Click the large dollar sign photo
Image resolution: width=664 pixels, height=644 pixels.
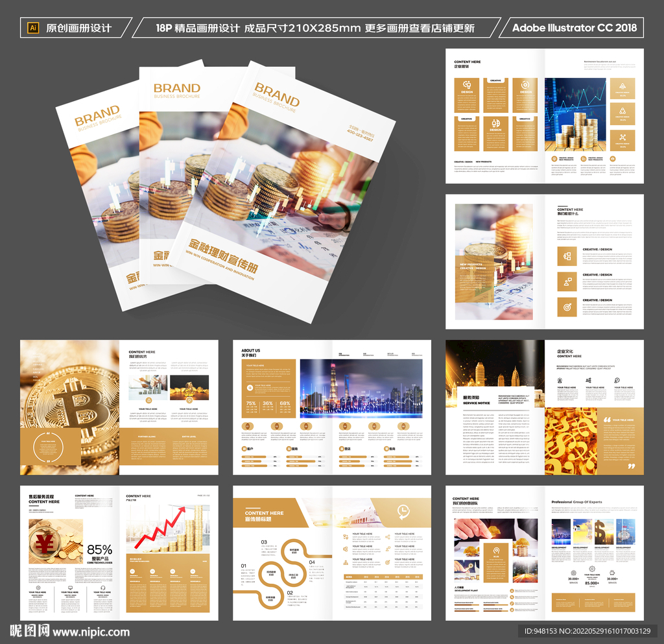[604, 532]
